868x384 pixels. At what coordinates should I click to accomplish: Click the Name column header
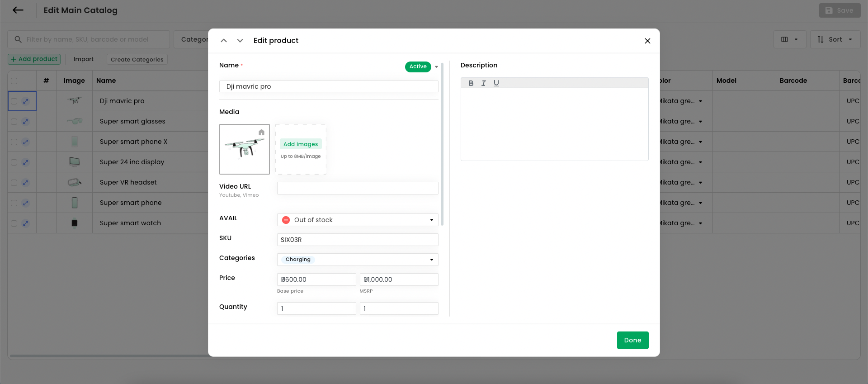point(106,81)
